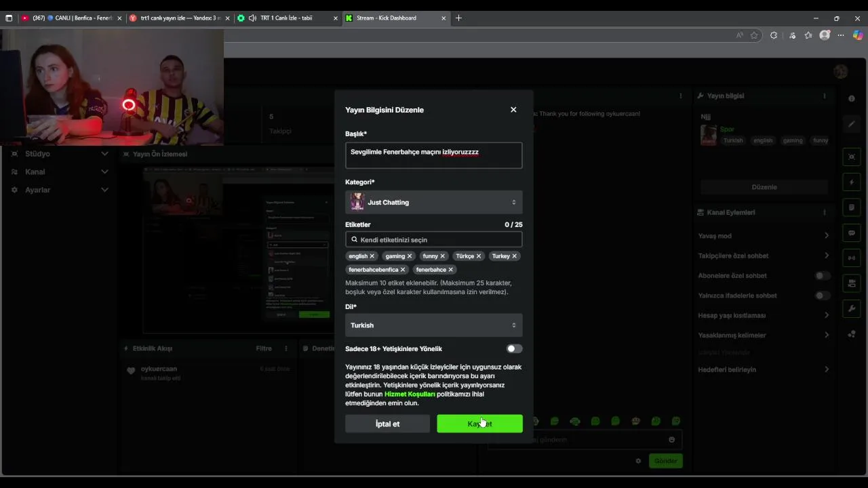
Task: Remove the fenerbahce tag
Action: click(x=451, y=270)
